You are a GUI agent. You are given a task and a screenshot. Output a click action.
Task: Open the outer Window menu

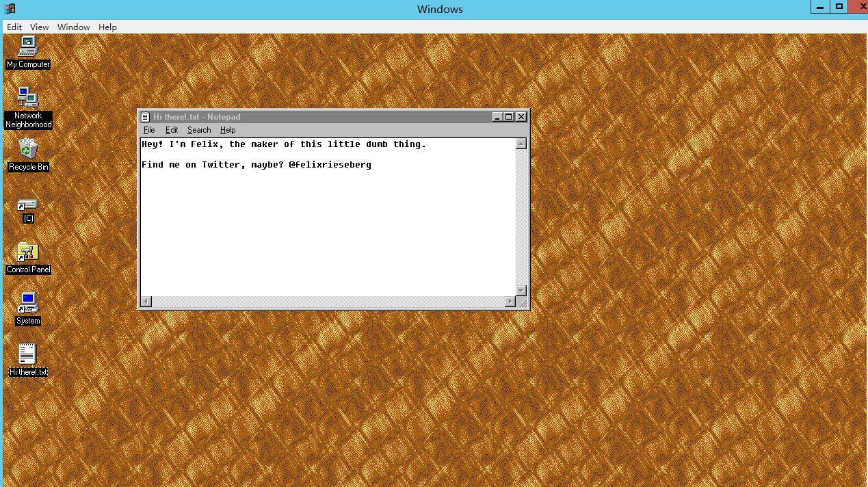[x=73, y=27]
